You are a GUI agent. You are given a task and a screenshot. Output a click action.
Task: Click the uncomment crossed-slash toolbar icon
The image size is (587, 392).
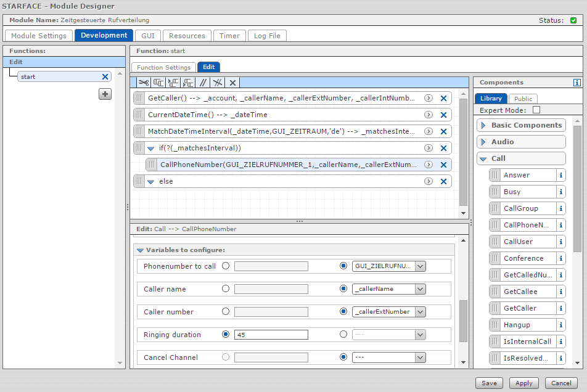[x=217, y=83]
